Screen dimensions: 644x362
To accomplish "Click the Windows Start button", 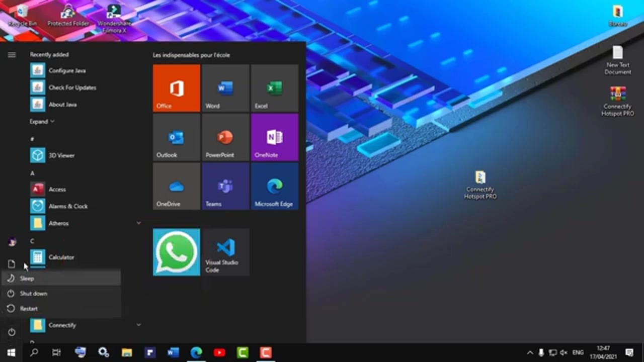I will 11,352.
